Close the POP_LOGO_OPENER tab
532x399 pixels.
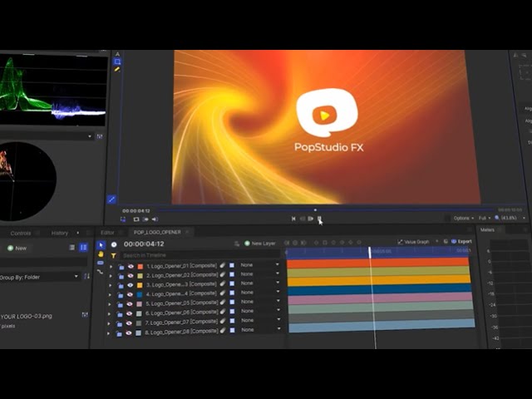pyautogui.click(x=187, y=232)
